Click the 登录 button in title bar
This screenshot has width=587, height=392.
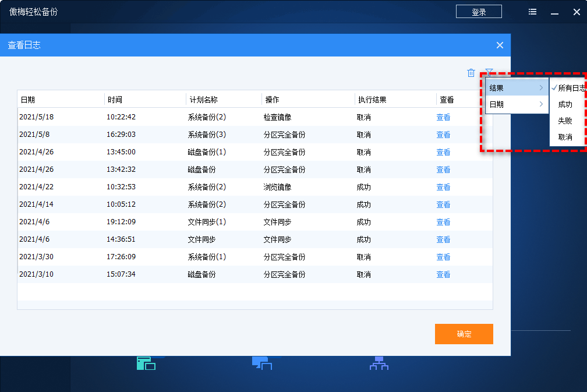[479, 12]
